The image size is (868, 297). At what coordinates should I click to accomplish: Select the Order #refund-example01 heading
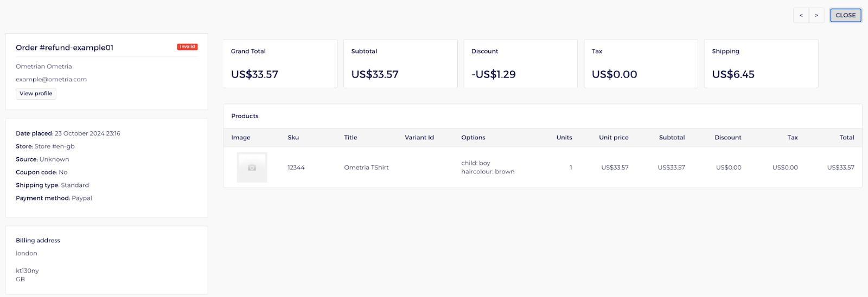coord(65,48)
